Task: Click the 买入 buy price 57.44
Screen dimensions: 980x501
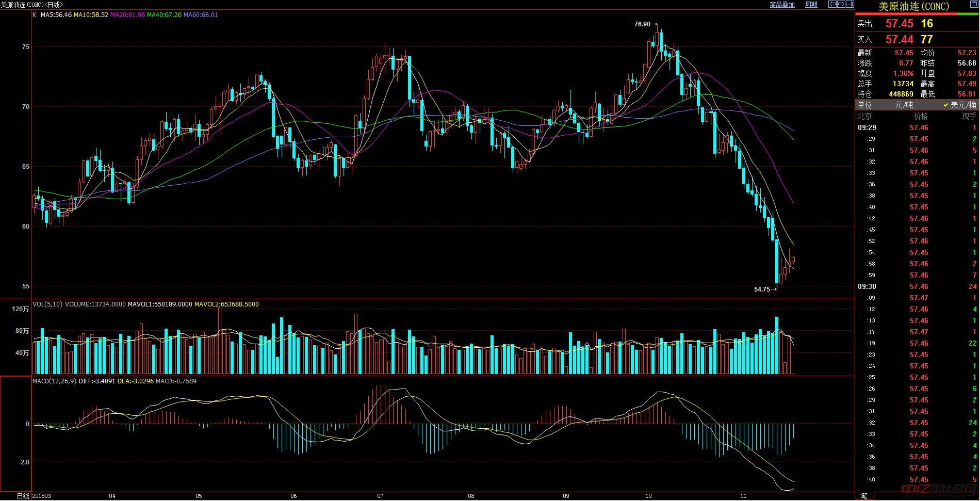Action: click(899, 40)
